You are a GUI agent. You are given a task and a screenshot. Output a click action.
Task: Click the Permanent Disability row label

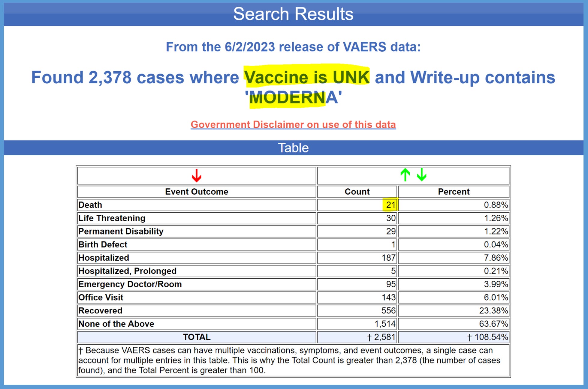click(x=197, y=231)
